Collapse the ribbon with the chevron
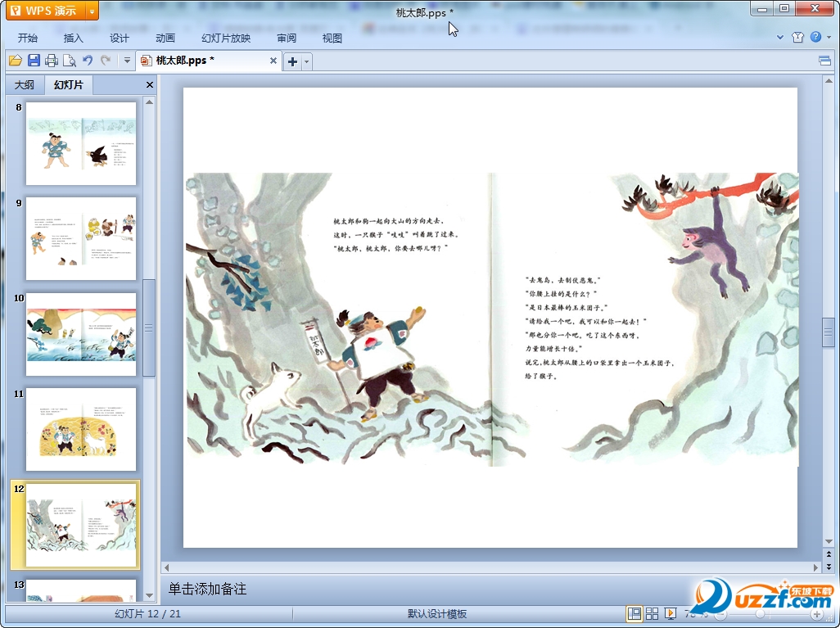 780,37
